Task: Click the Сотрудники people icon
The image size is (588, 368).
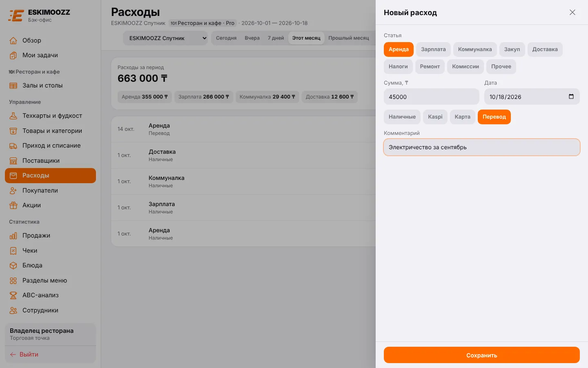Action: [x=13, y=310]
